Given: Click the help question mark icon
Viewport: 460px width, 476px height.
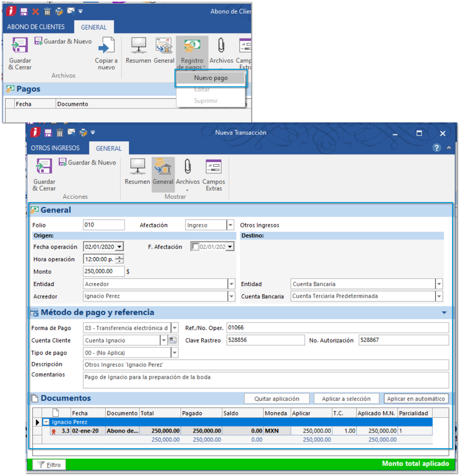Looking at the screenshot, I should (x=437, y=148).
